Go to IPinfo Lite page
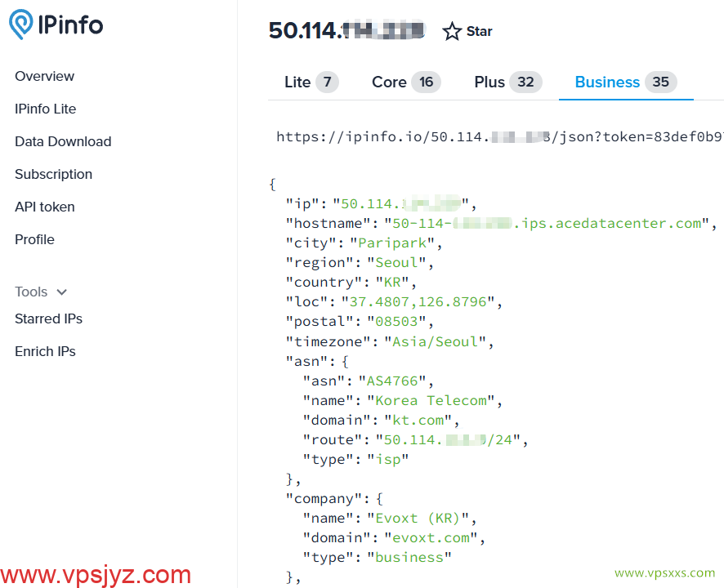Screen dimensions: 724x588 (x=45, y=109)
